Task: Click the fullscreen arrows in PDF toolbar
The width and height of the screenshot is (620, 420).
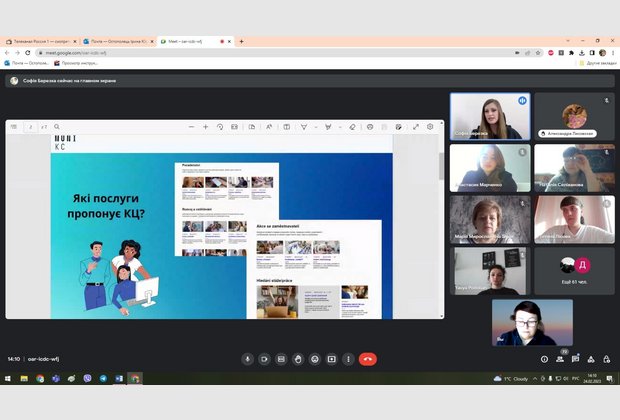Action: pyautogui.click(x=416, y=127)
